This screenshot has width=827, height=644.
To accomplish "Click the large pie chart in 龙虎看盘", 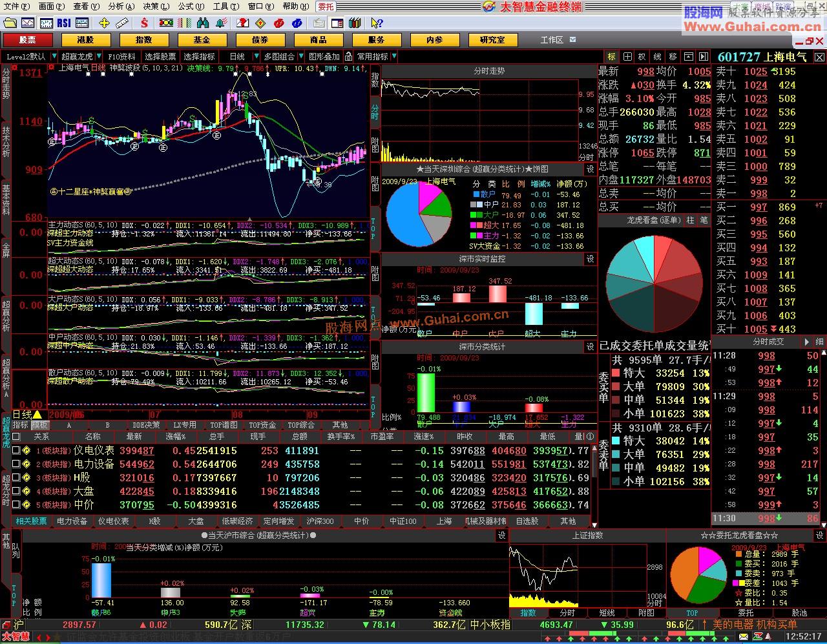I will tap(654, 284).
